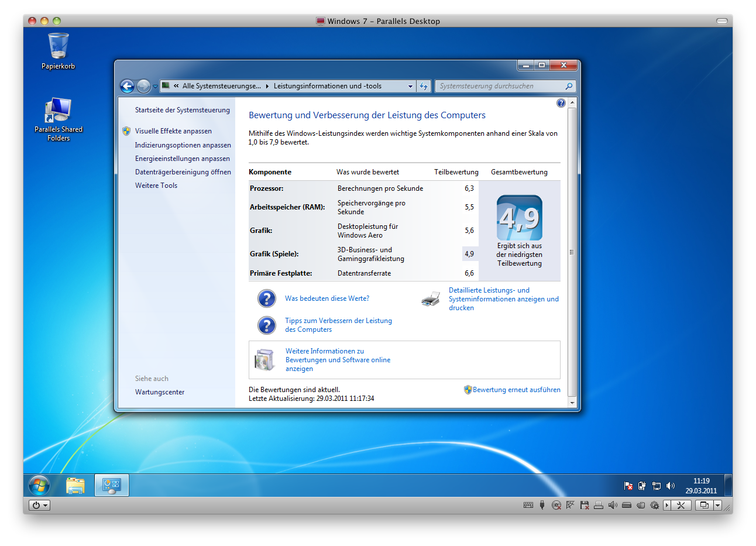This screenshot has height=546, width=756.
Task: Click the printer icon beside 'Detaillierte Leistungs-'
Action: point(431,298)
